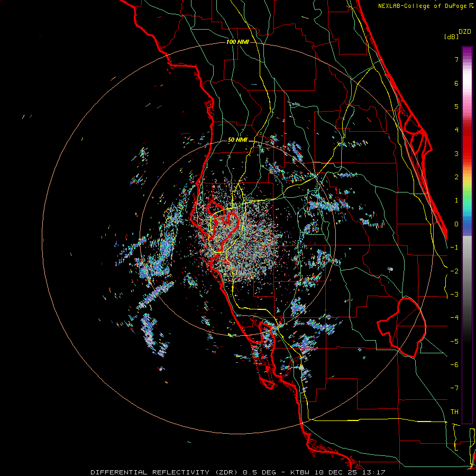This screenshot has height=476, width=476.
Task: Click the -4 value on color scale
Action: coord(454,318)
